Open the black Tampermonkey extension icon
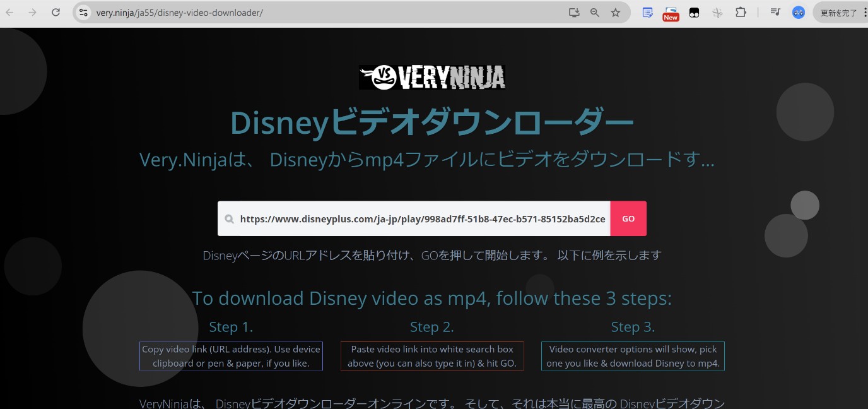 [x=694, y=13]
